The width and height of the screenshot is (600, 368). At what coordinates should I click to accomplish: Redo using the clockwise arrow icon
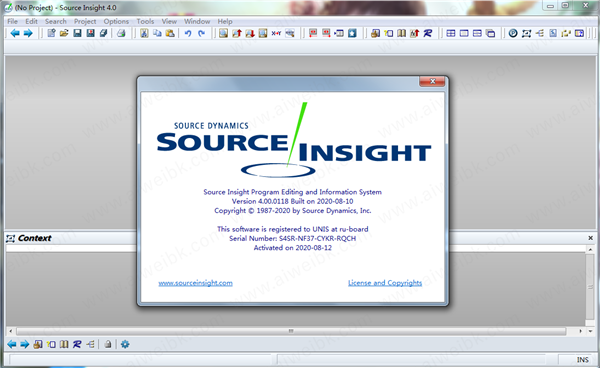point(201,33)
